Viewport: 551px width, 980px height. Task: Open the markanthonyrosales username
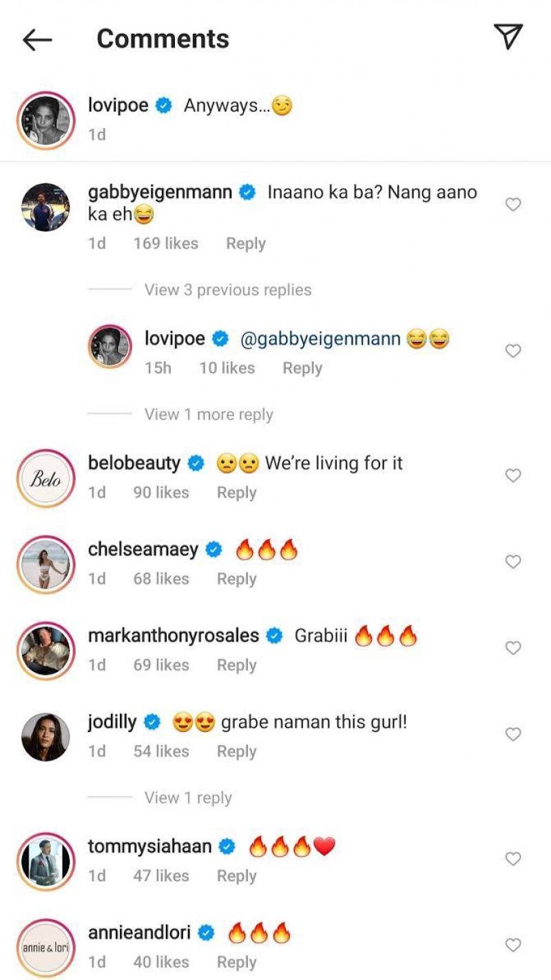click(x=173, y=635)
